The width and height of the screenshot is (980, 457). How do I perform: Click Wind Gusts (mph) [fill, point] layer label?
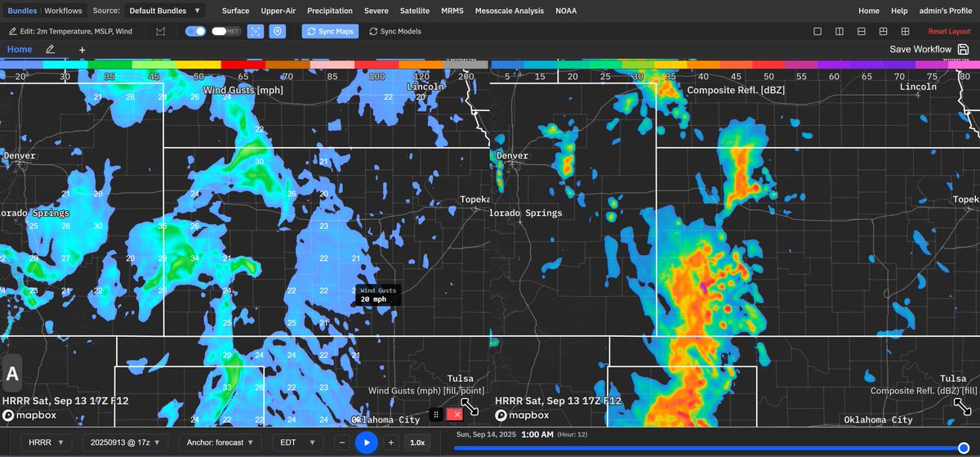tap(426, 391)
